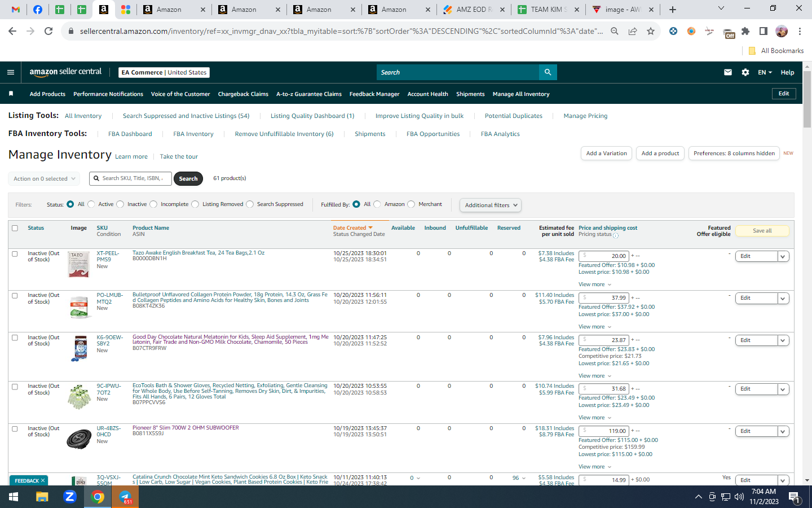
Task: Bookmark this page with the star icon
Action: (651, 31)
